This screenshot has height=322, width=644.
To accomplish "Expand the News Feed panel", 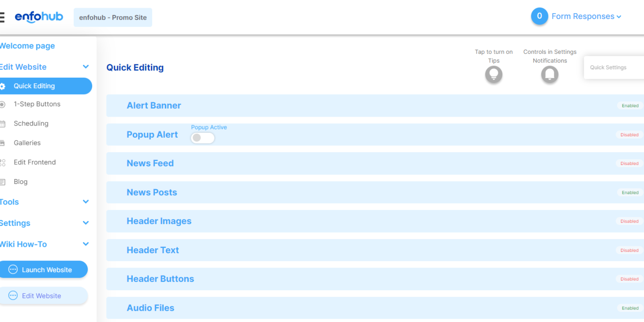I will 375,163.
